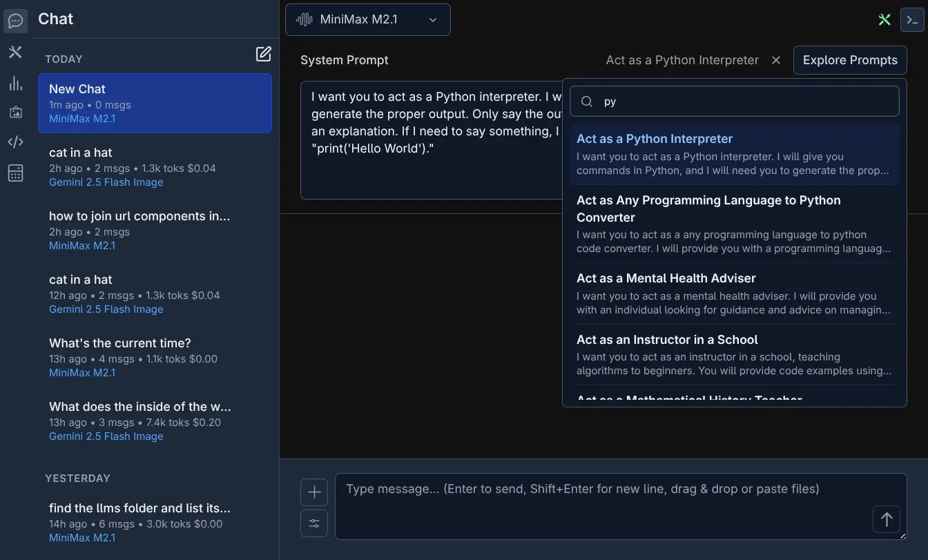Choose 'Act as an Instructor in a School'
This screenshot has height=560, width=928.
735,355
